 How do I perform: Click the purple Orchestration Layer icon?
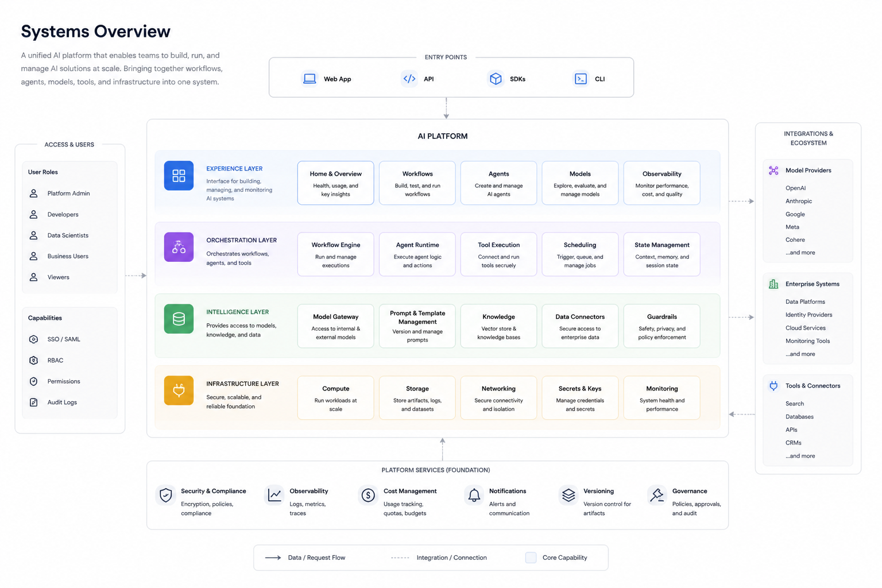[179, 247]
